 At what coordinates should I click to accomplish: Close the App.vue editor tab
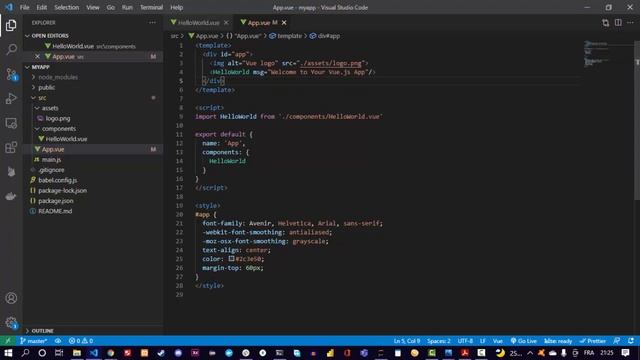point(284,23)
